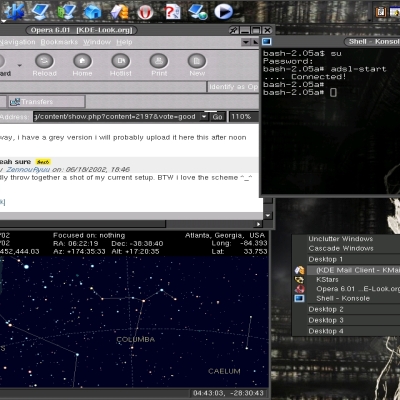This screenshot has width=400, height=400.
Task: Open the ZennouRyuu user profile link
Action: 28,169
